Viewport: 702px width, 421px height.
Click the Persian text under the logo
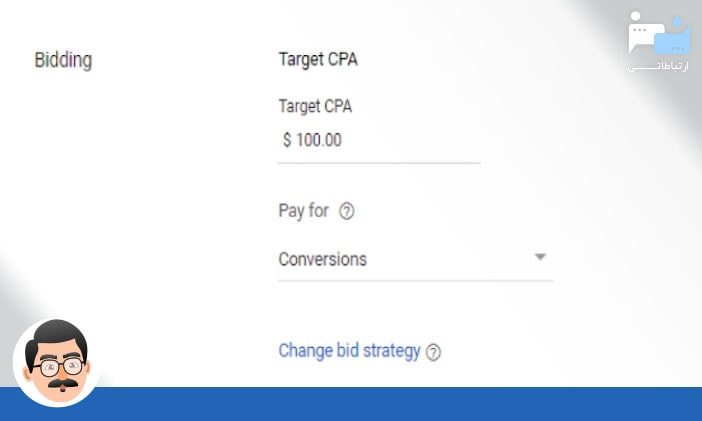tap(659, 66)
